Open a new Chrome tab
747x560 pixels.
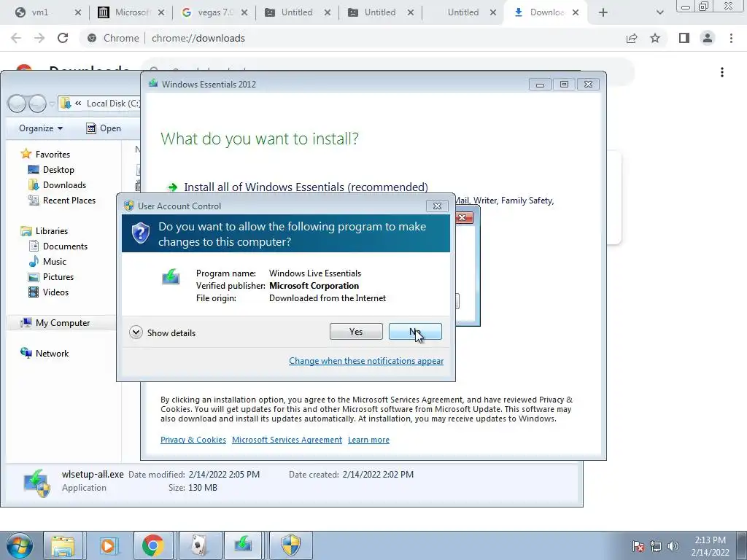(x=603, y=12)
